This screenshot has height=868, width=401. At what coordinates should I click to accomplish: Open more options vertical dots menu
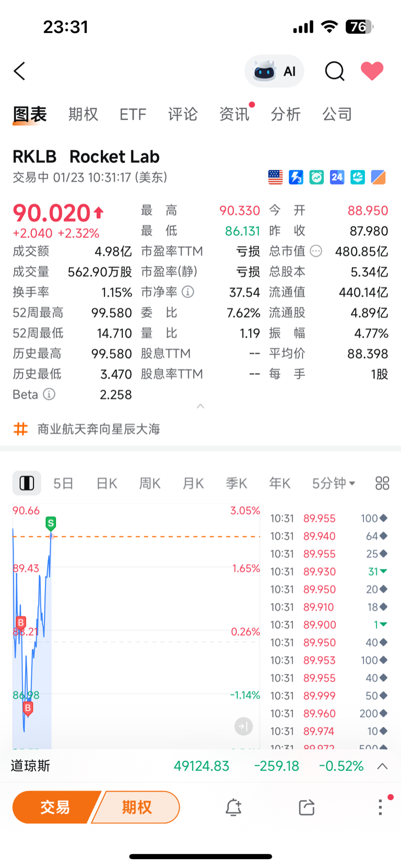[x=380, y=807]
